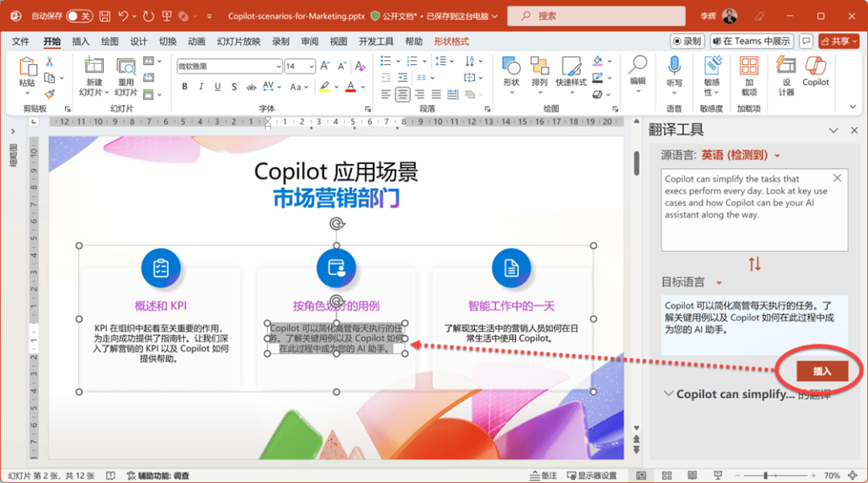This screenshot has width=868, height=483.
Task: Switch to slide sorter view in status bar
Action: coord(666,475)
